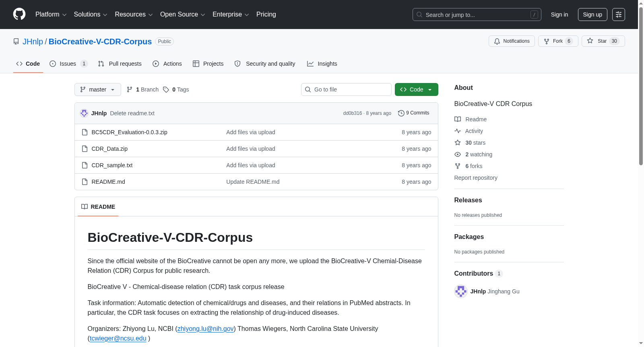This screenshot has height=347, width=644.
Task: Click the Go to file search field
Action: click(x=346, y=89)
